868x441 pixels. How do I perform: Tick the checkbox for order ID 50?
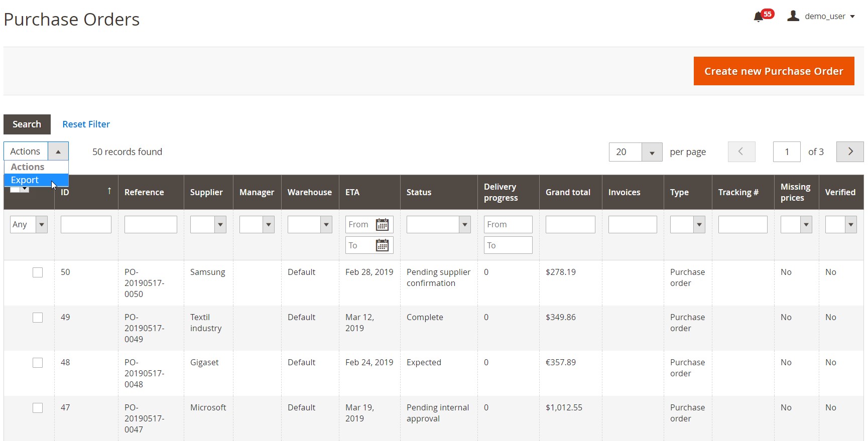click(x=38, y=272)
